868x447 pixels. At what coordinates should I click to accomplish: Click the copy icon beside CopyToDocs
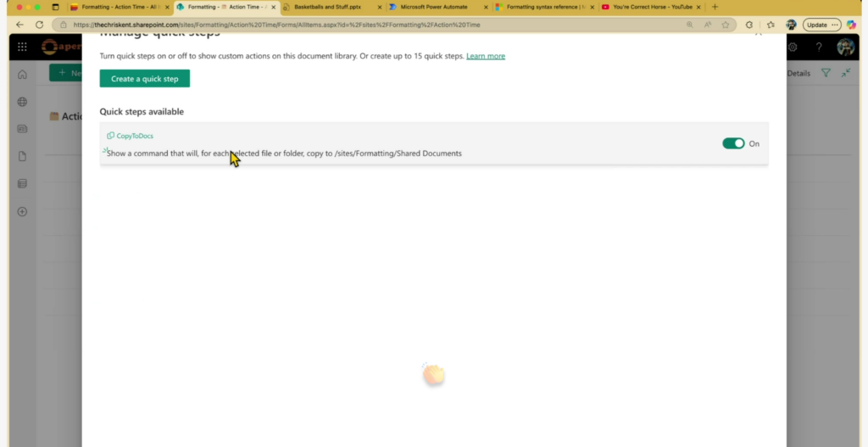click(111, 136)
